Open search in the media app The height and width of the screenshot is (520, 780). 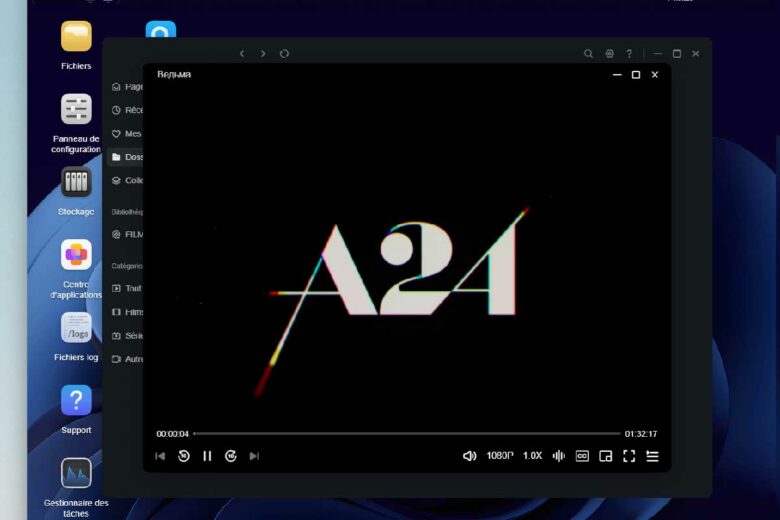pos(588,54)
